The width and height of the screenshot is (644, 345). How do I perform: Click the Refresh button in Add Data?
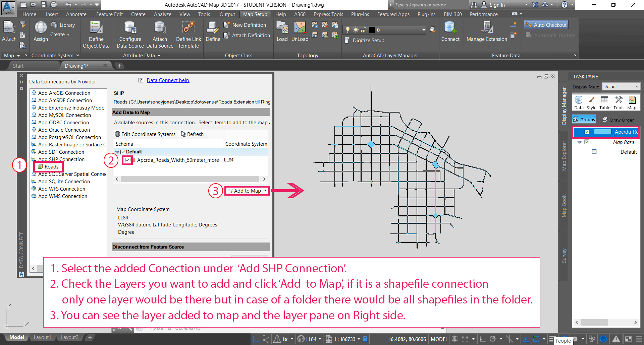tap(192, 134)
